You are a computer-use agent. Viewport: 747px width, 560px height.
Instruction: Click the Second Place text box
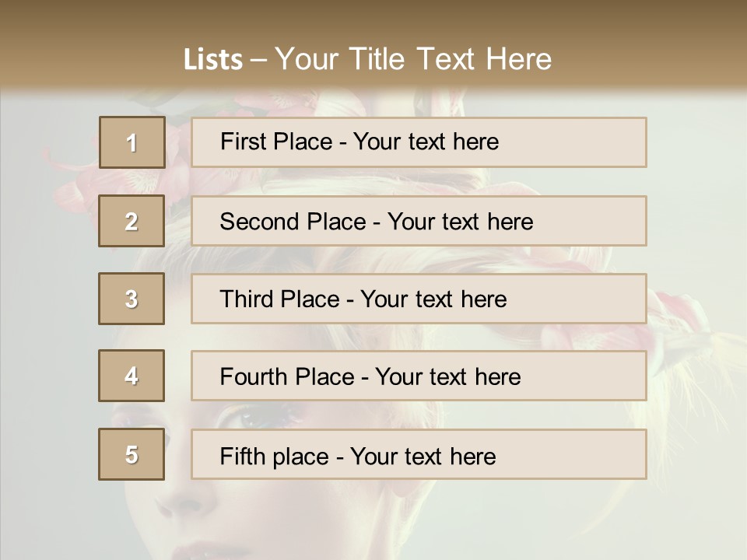419,221
